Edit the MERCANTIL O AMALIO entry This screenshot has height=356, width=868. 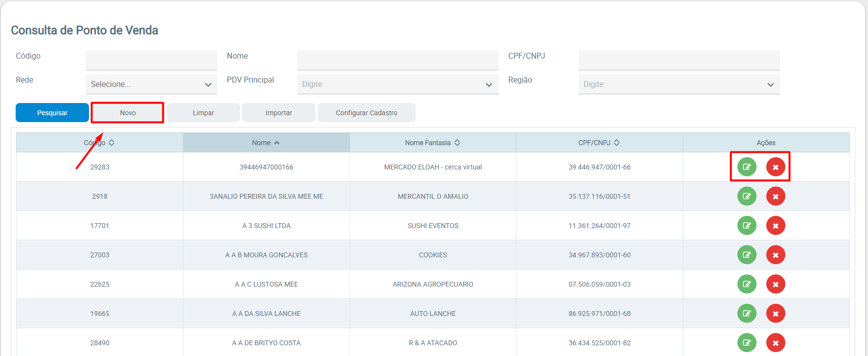(x=746, y=196)
